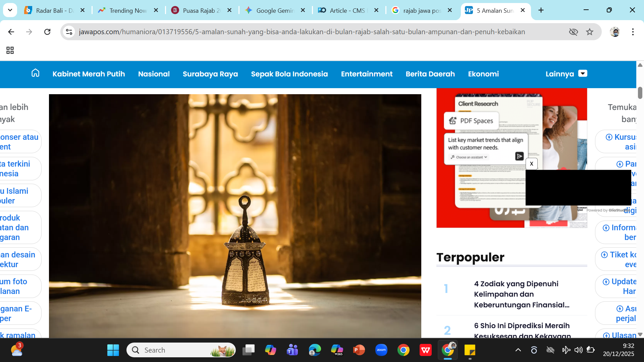Click the site information icon in address bar

coord(69,32)
